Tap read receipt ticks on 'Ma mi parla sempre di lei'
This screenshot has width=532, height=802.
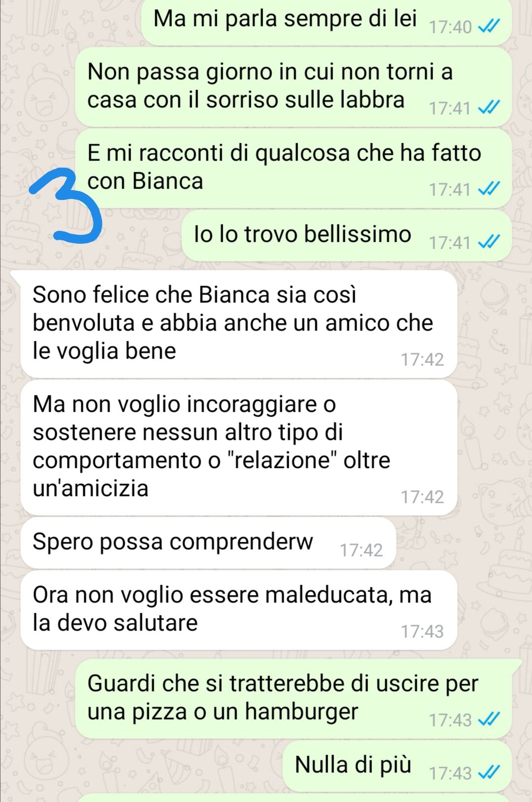point(490,26)
